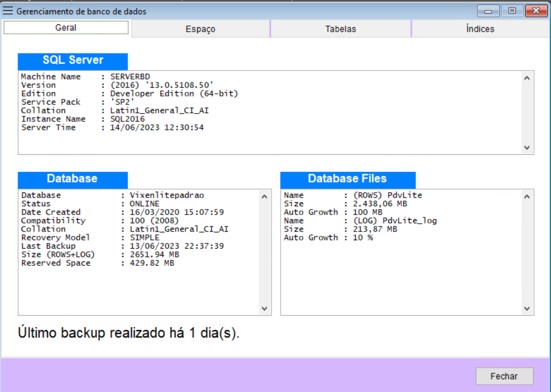Switch to the Geral tab
This screenshot has height=392, width=551.
click(x=66, y=28)
